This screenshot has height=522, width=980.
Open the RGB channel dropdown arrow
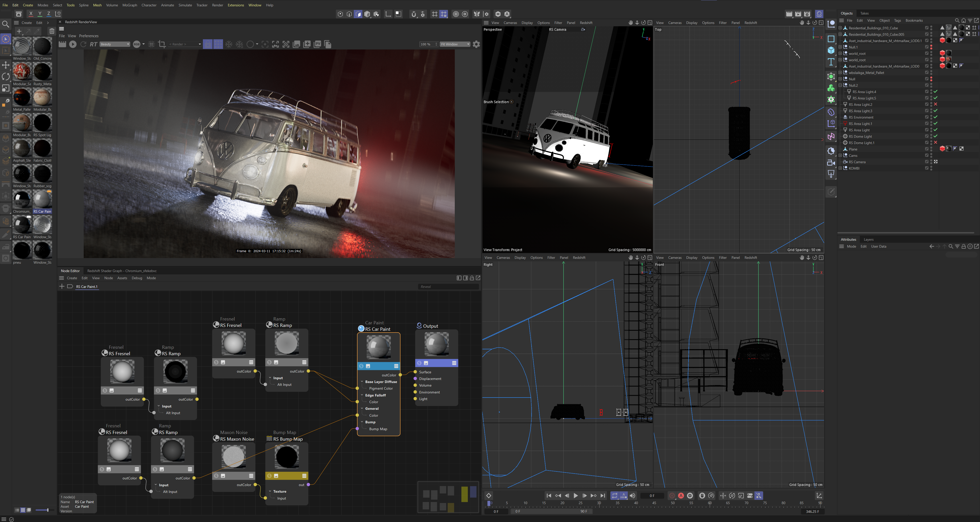143,44
